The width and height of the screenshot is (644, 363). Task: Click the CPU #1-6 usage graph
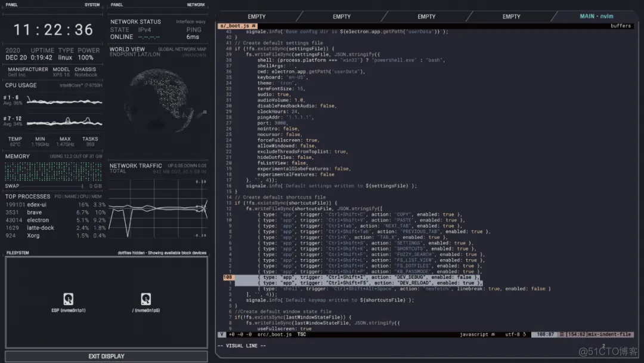[64, 100]
